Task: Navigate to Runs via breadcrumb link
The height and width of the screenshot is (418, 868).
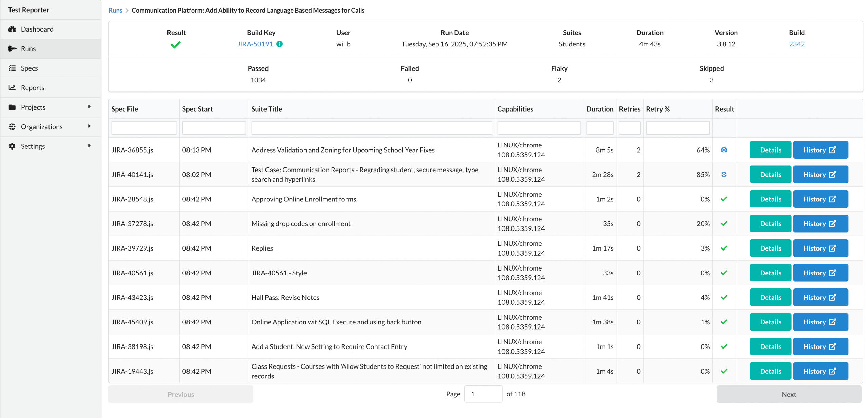Action: tap(115, 11)
